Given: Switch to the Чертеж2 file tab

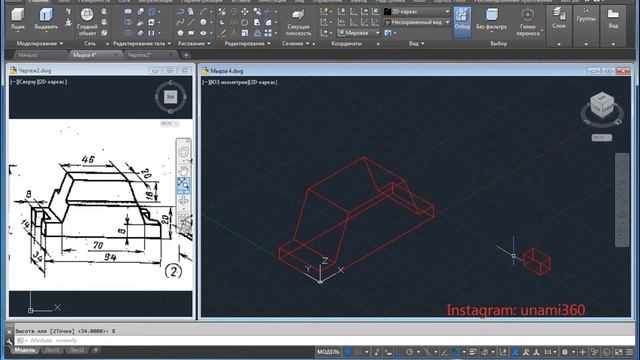Looking at the screenshot, I should 140,55.
